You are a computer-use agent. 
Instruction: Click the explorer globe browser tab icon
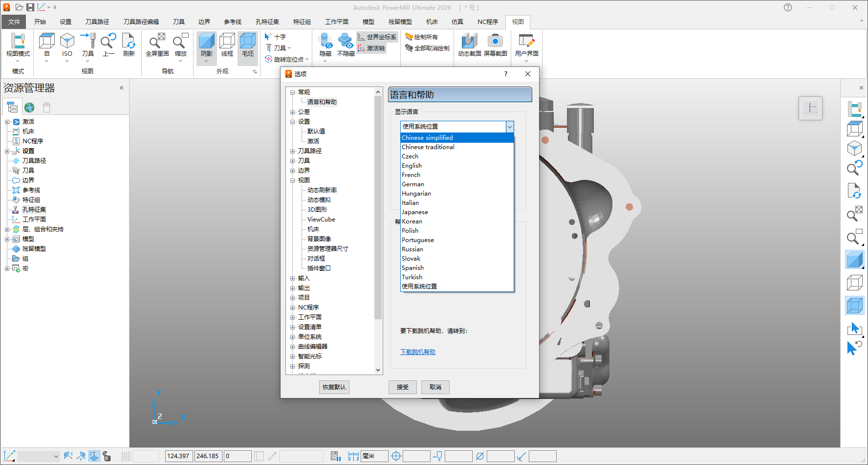pyautogui.click(x=29, y=107)
